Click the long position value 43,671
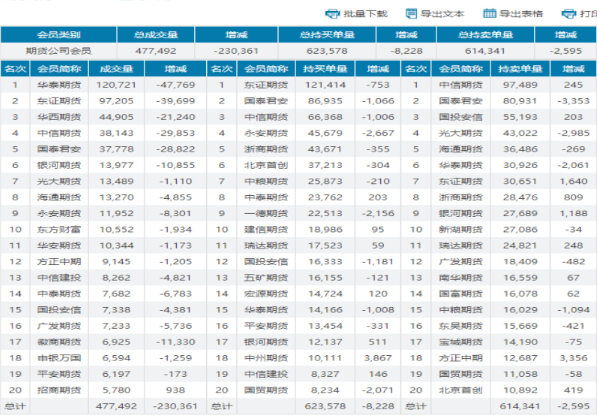Screen dimensions: 597x416 tap(325, 149)
